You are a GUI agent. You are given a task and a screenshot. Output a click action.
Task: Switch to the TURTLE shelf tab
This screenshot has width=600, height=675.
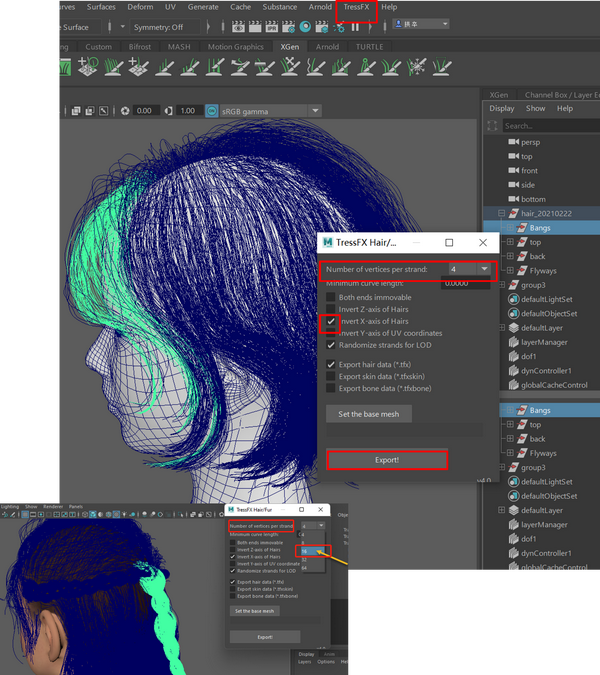tap(369, 47)
